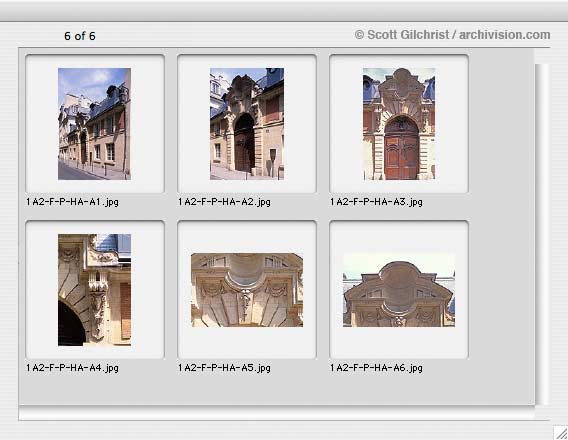The height and width of the screenshot is (440, 568).
Task: Open the carved bracket detail thumbnail A4
Action: coord(95,290)
